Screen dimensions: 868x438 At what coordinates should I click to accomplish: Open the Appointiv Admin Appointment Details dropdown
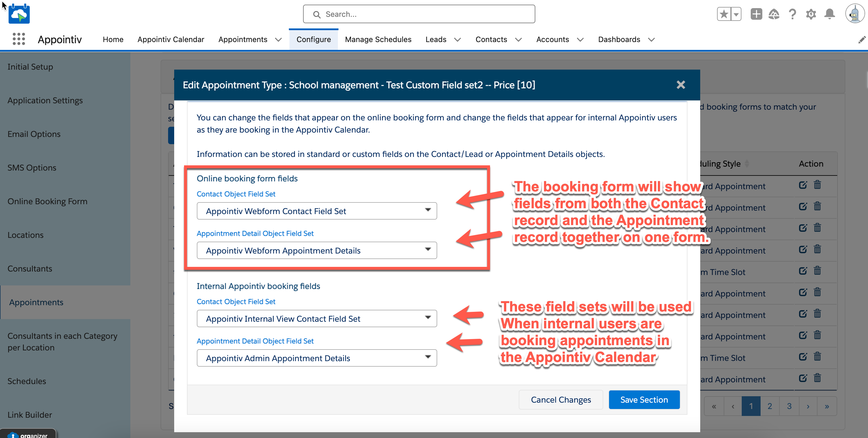(x=317, y=358)
